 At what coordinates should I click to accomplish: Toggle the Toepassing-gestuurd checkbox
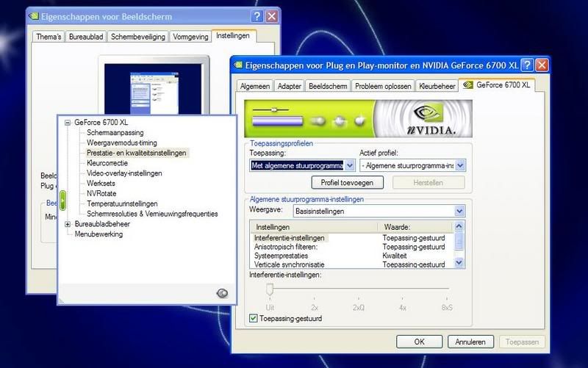click(254, 318)
